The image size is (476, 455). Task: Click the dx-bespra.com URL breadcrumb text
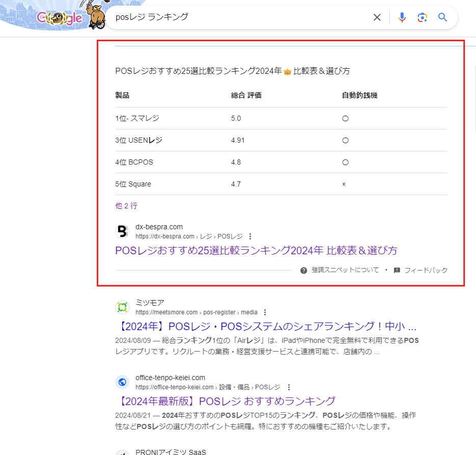pos(189,236)
